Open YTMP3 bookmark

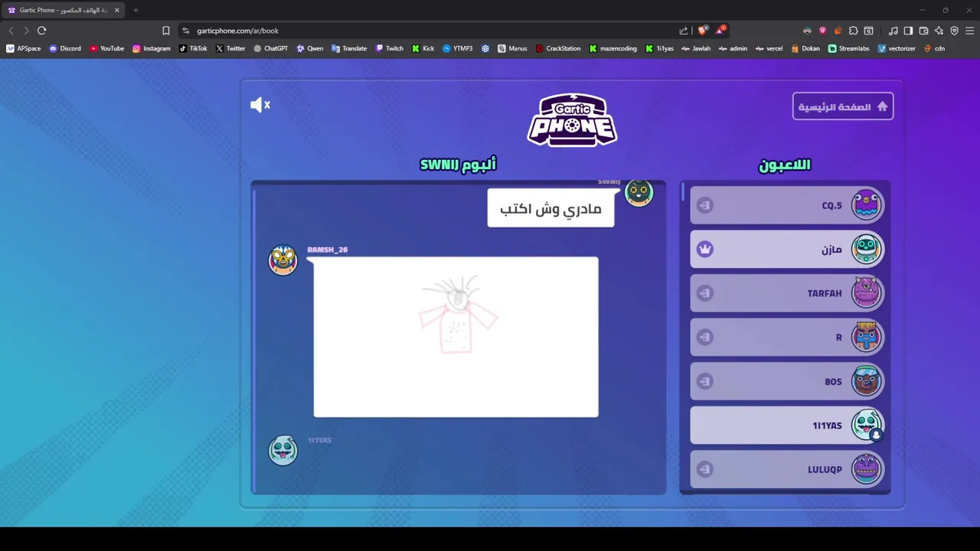(x=457, y=48)
